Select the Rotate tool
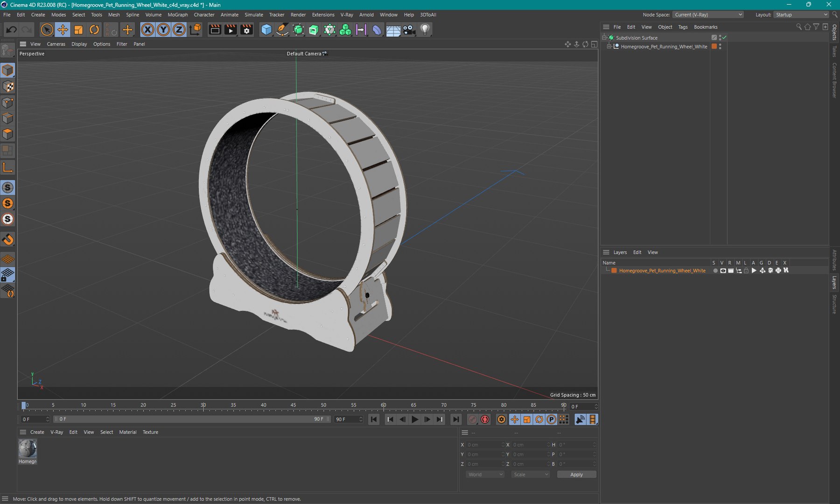This screenshot has width=840, height=504. pyautogui.click(x=94, y=30)
